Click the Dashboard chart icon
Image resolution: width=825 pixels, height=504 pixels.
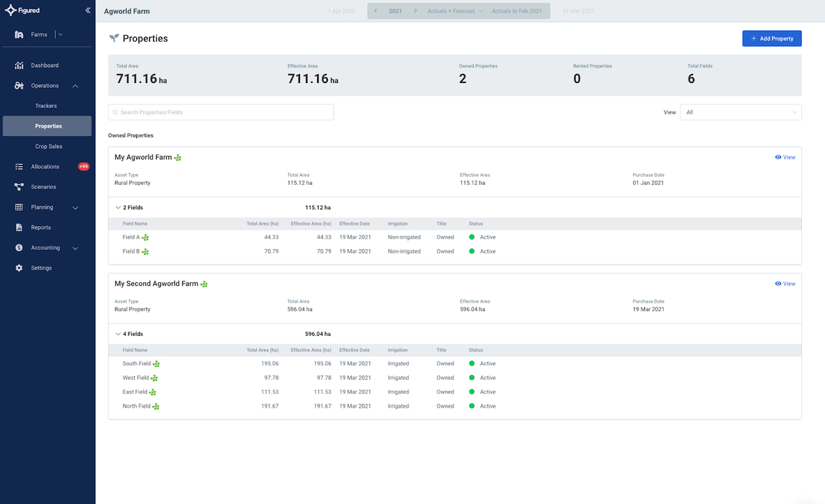pyautogui.click(x=19, y=65)
